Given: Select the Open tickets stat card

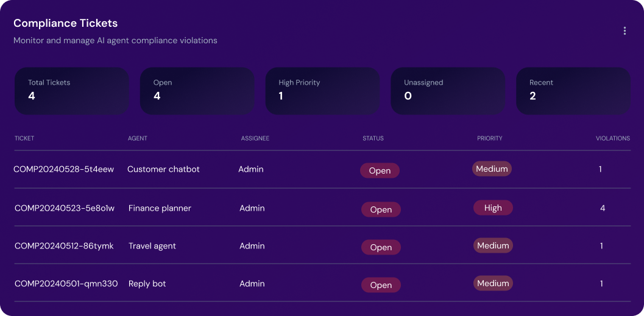Looking at the screenshot, I should (197, 90).
